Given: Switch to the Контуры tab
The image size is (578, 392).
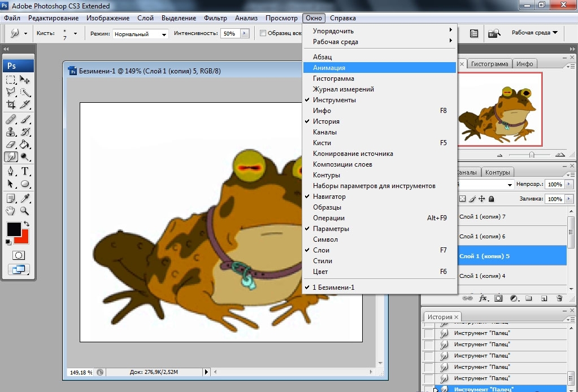Looking at the screenshot, I should (x=497, y=172).
